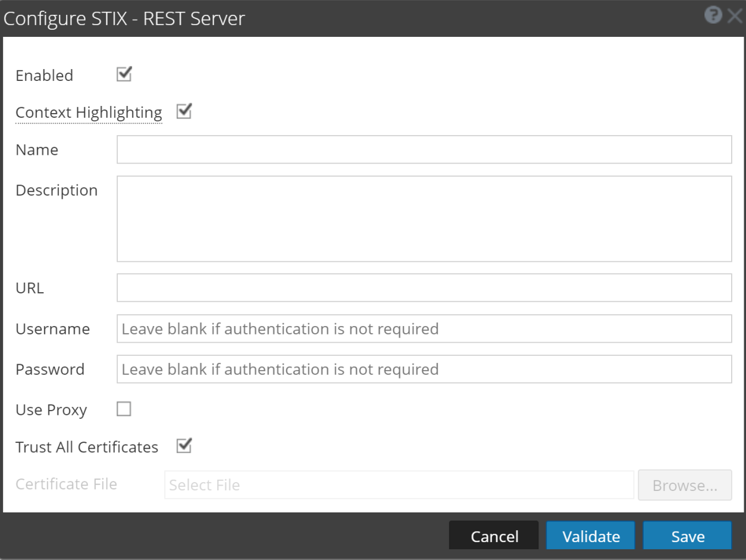This screenshot has width=746, height=560.
Task: Click the Username input field
Action: point(424,329)
